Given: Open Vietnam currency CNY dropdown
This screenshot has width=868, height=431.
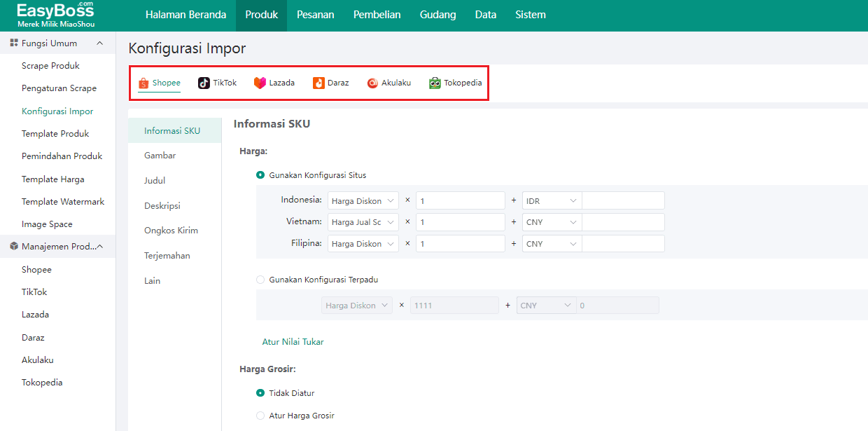Looking at the screenshot, I should coord(552,222).
